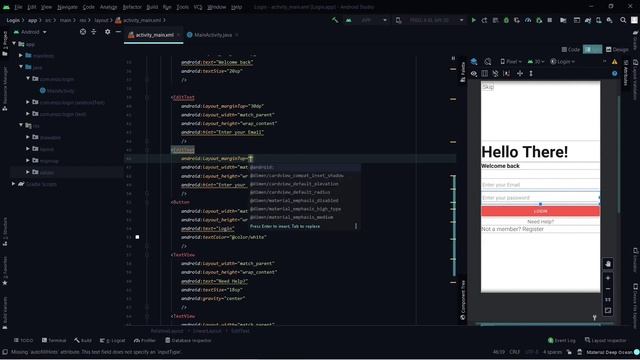This screenshot has width=640, height=360.
Task: Click the yellow warning triangle icon
Action: click(614, 62)
